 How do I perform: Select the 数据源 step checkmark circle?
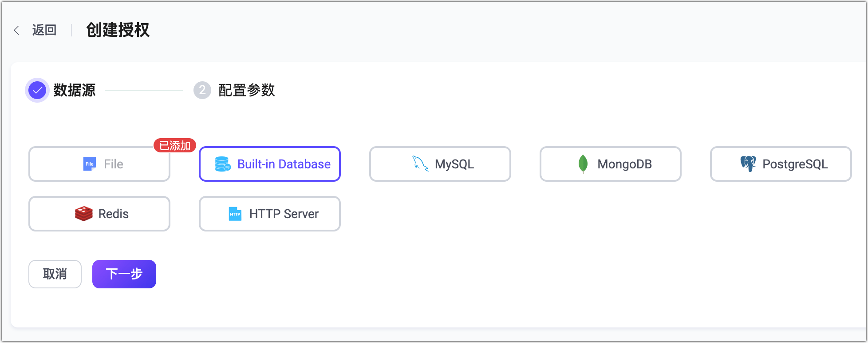37,90
